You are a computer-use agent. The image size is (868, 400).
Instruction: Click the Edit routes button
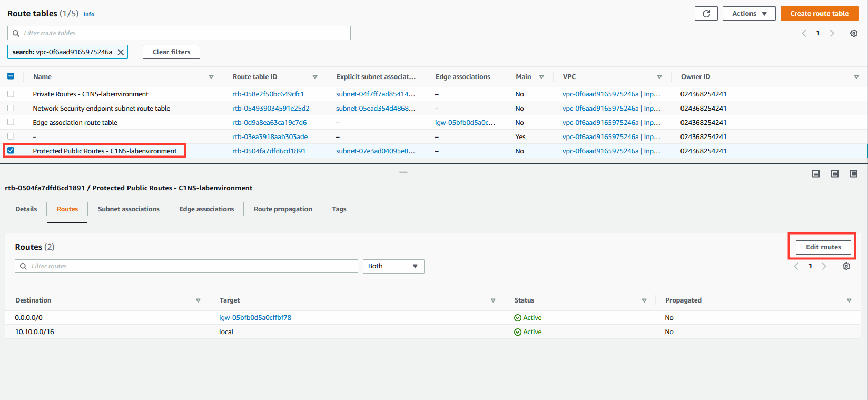(823, 247)
